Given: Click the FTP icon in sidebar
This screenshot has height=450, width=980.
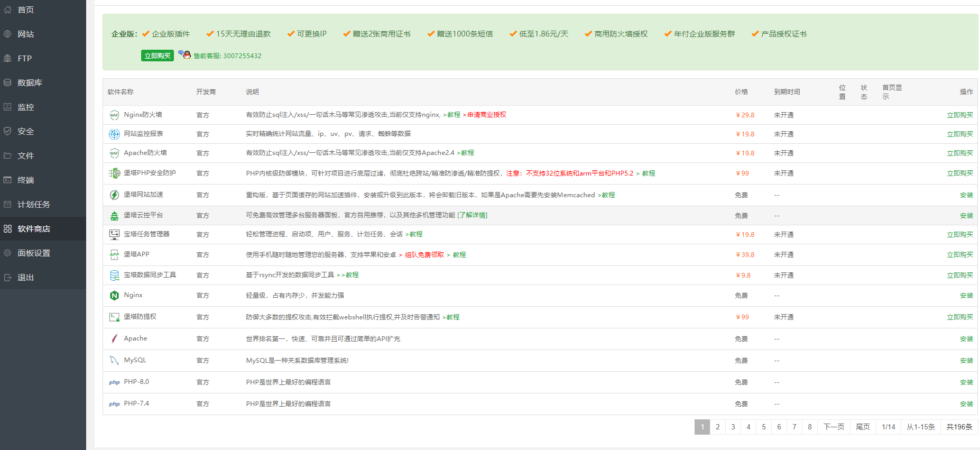Looking at the screenshot, I should pos(7,58).
